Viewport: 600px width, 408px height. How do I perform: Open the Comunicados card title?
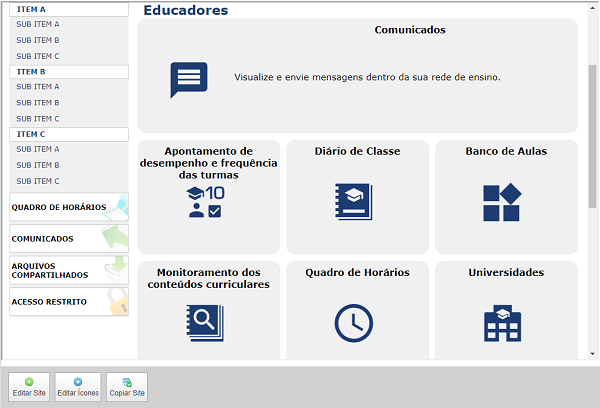[410, 30]
